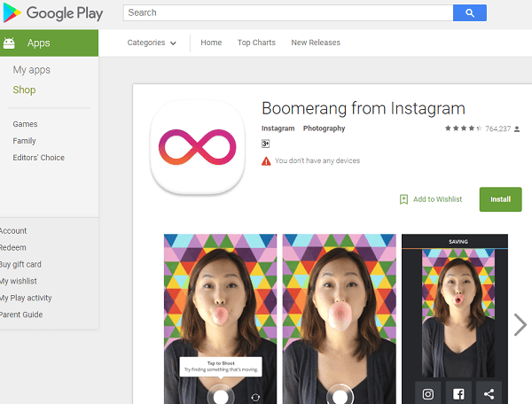The image size is (532, 404).
Task: Click the shutter button in second screenshot
Action: pyautogui.click(x=340, y=394)
